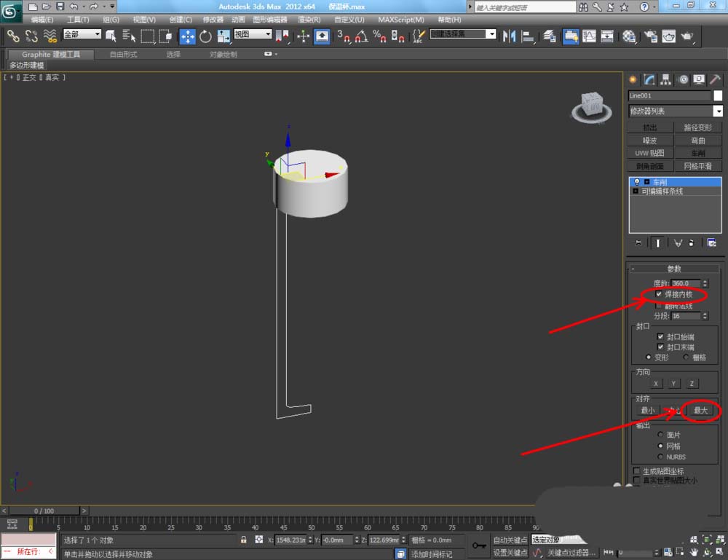
Task: Select the Link tool in main toolbar
Action: pos(13,36)
